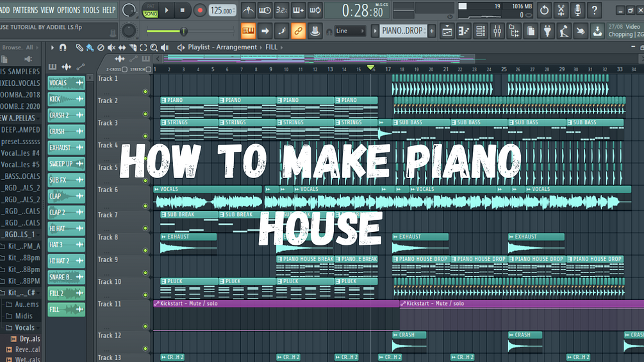The image size is (644, 362).
Task: Start playback with the play button
Action: tap(167, 10)
